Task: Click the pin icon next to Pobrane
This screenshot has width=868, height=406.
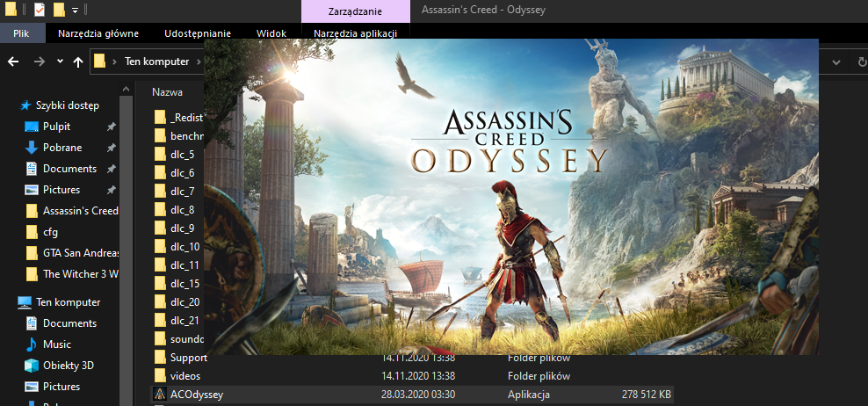Action: pyautogui.click(x=112, y=148)
